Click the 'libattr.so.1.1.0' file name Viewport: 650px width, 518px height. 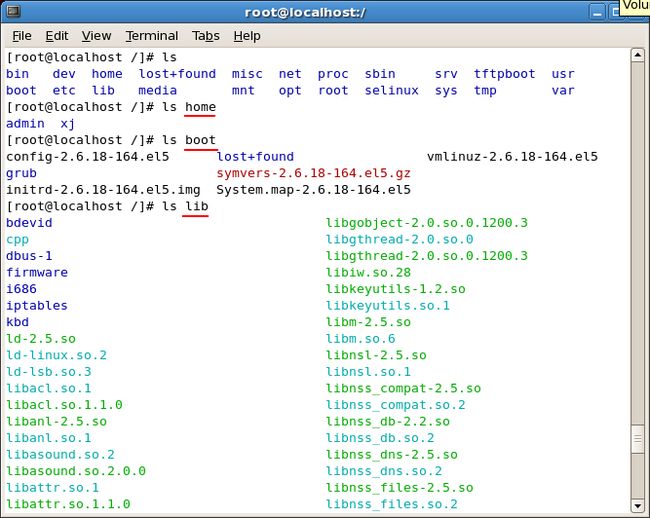pyautogui.click(x=68, y=505)
